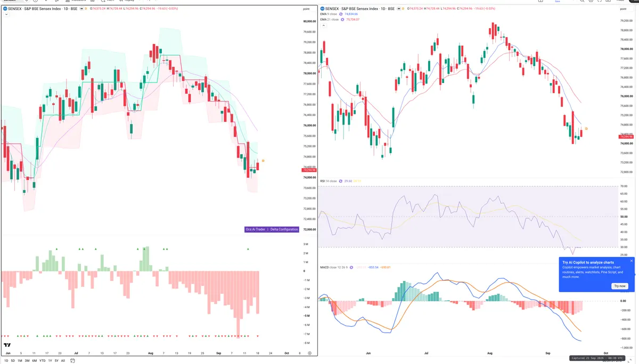
Task: Select the All time range
Action: coord(63,360)
